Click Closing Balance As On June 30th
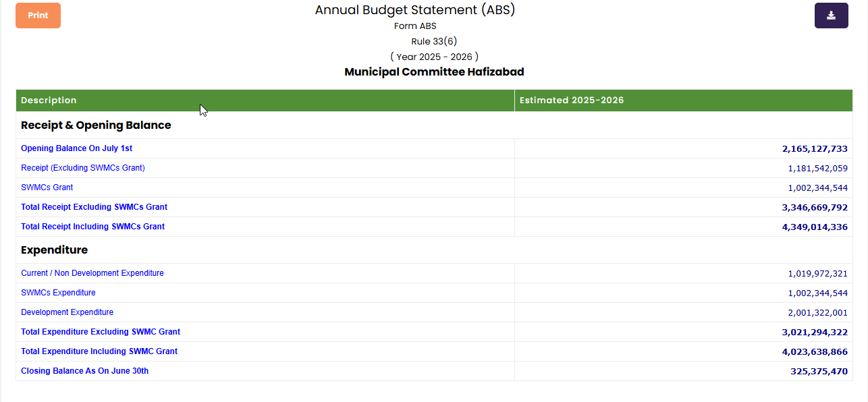Image resolution: width=868 pixels, height=402 pixels. (84, 371)
